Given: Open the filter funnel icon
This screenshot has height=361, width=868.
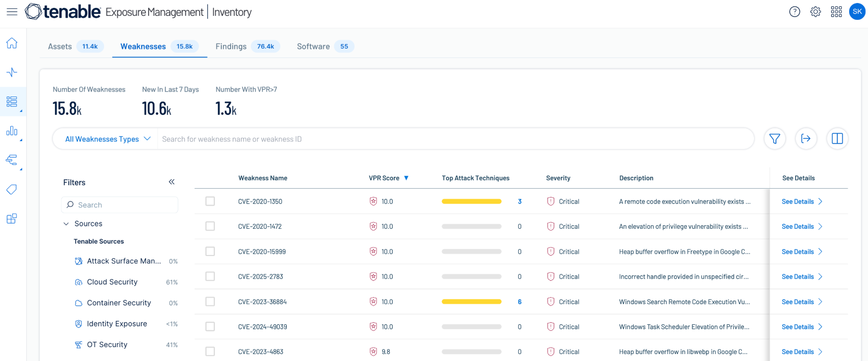Looking at the screenshot, I should click(x=774, y=139).
